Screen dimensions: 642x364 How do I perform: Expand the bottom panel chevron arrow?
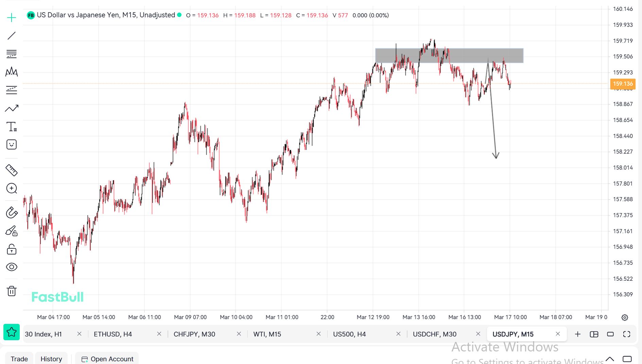[x=610, y=359]
